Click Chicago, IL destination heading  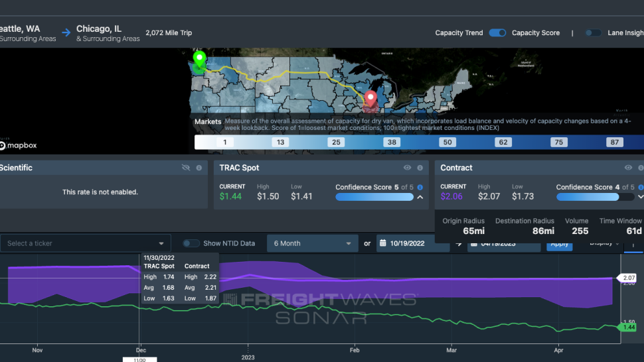(99, 29)
